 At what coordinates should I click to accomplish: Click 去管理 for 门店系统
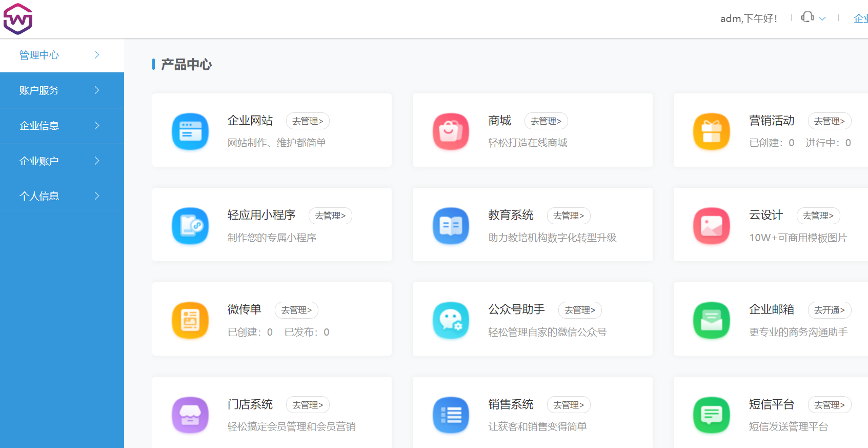coord(308,405)
